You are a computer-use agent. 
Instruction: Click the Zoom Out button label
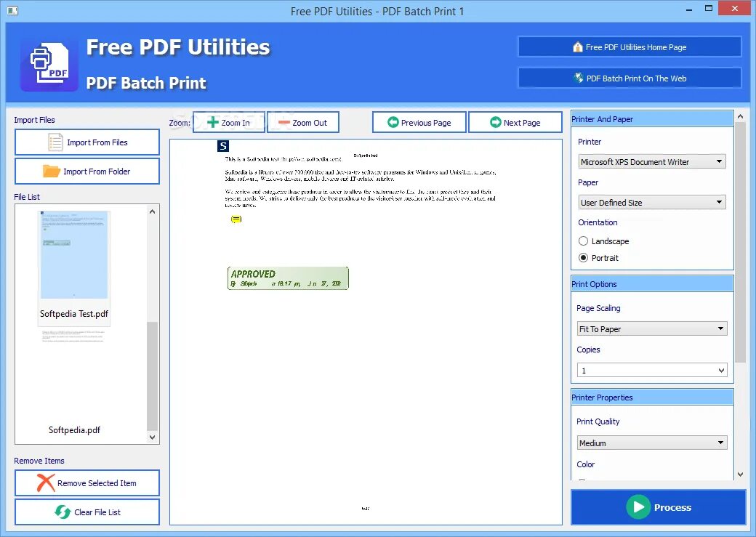[310, 123]
